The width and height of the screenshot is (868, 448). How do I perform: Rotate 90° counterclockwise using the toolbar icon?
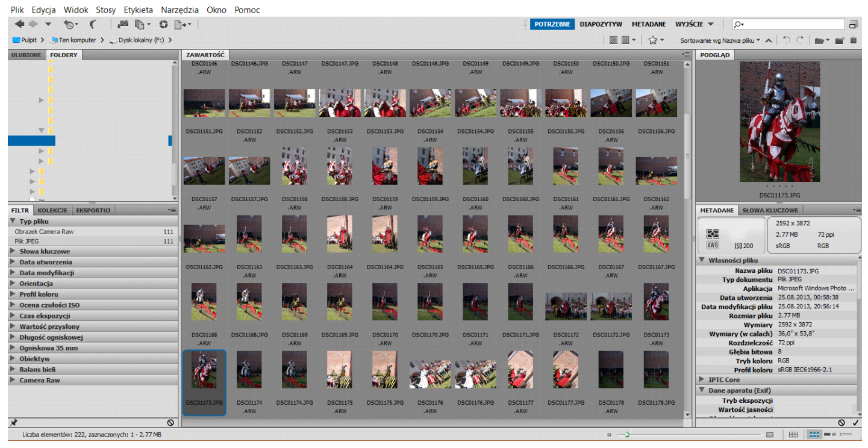(786, 40)
